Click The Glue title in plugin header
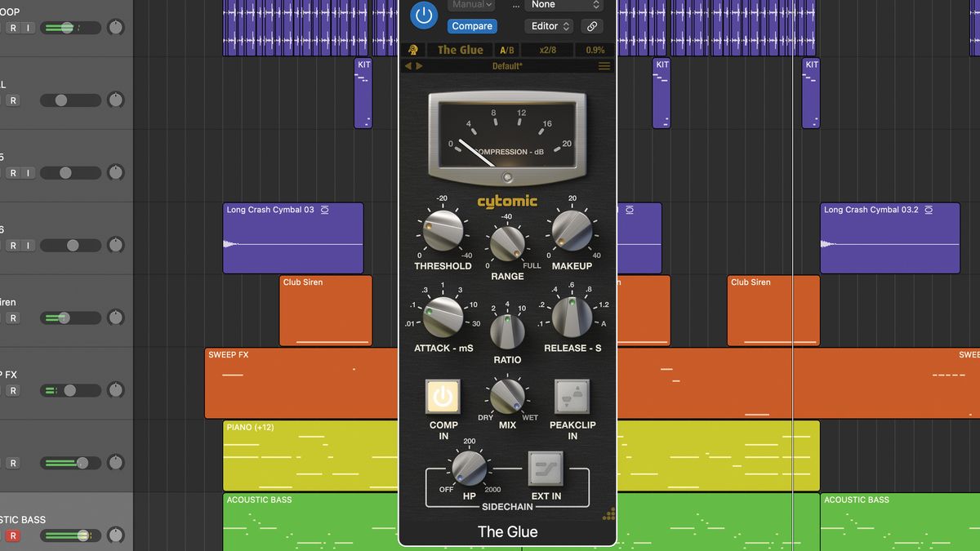 pyautogui.click(x=460, y=50)
